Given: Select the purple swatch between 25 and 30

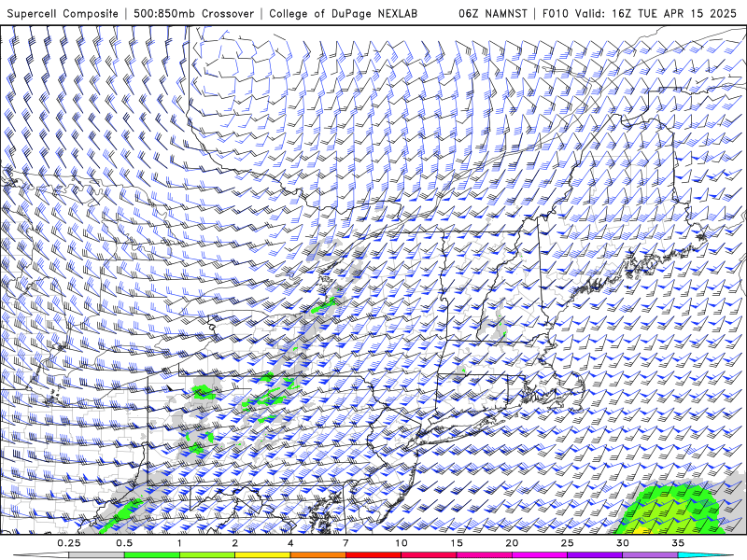Looking at the screenshot, I should (x=595, y=555).
